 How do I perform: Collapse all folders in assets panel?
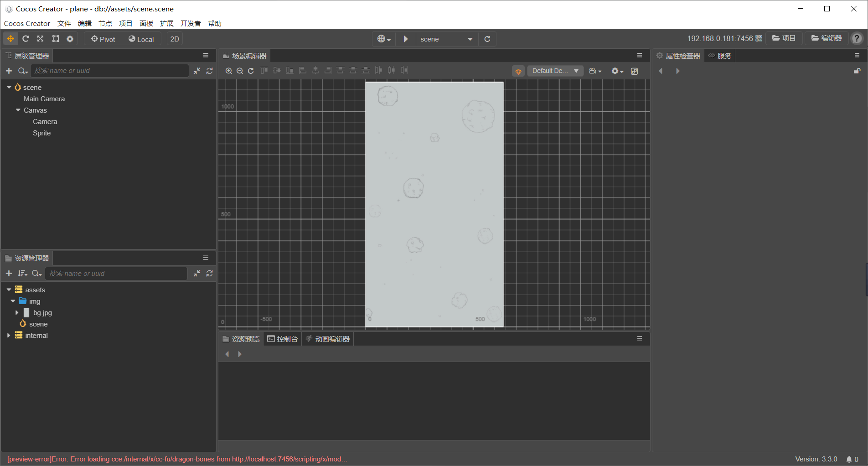pos(197,273)
